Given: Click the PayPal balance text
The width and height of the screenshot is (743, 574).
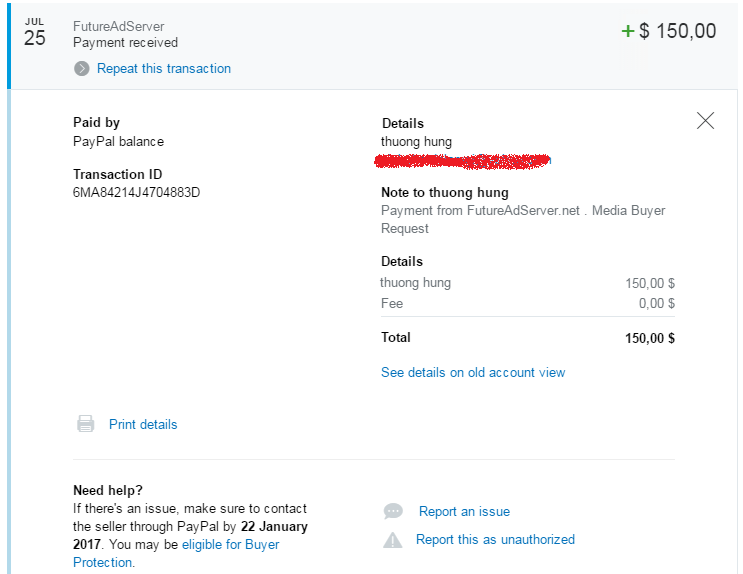Looking at the screenshot, I should coord(118,142).
